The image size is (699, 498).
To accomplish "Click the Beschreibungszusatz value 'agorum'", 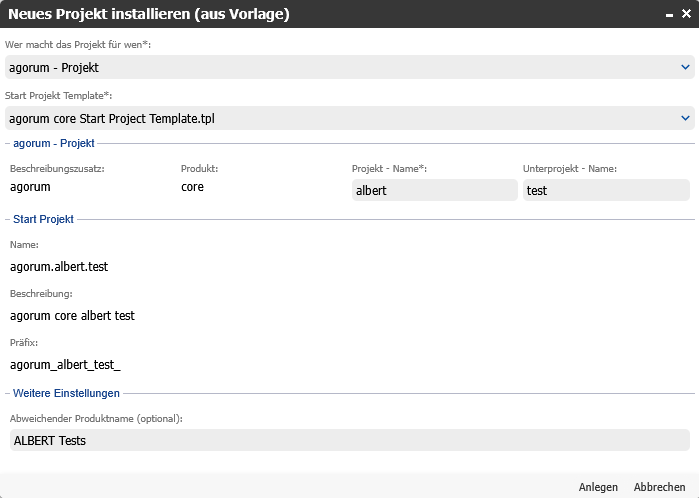I will (30, 187).
